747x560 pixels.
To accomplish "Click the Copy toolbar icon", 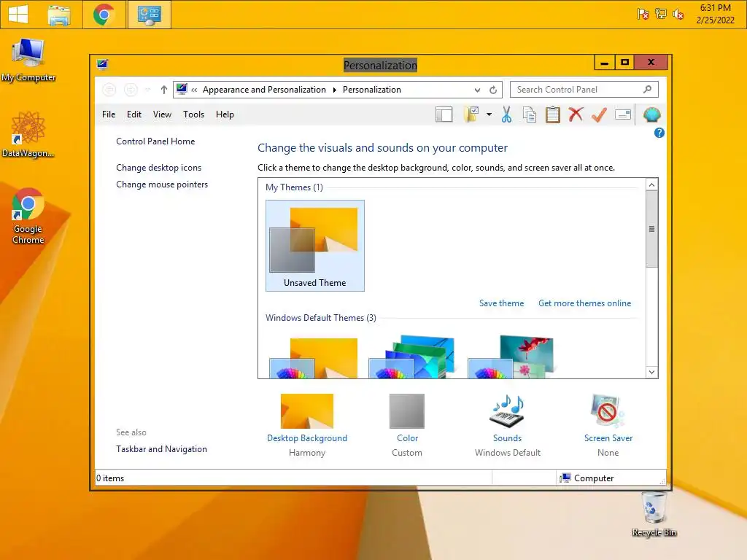I will (x=530, y=114).
